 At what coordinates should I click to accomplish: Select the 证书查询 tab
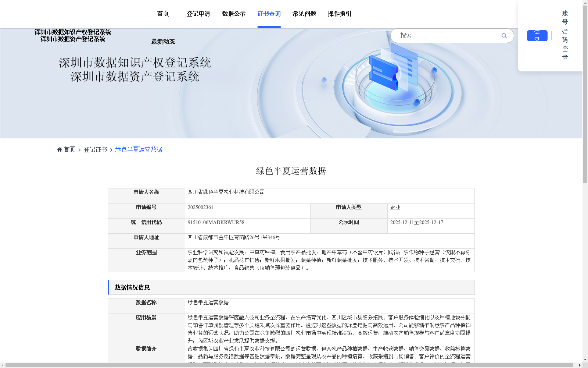pos(269,14)
